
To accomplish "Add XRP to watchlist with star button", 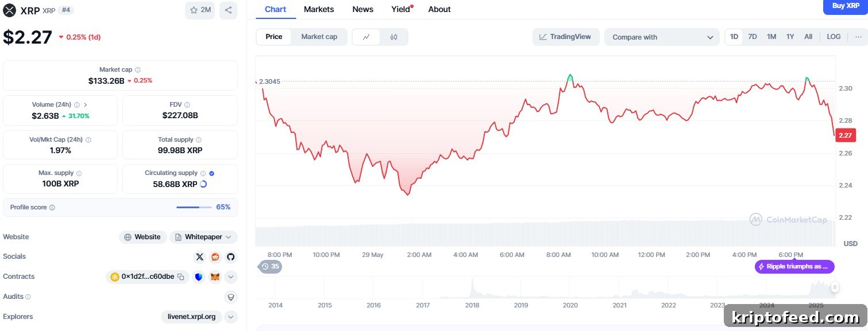I will 200,10.
